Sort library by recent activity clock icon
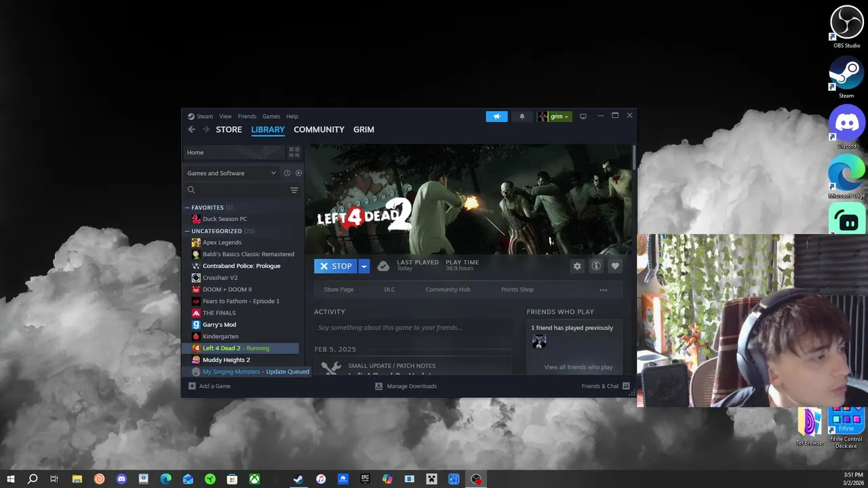 287,173
